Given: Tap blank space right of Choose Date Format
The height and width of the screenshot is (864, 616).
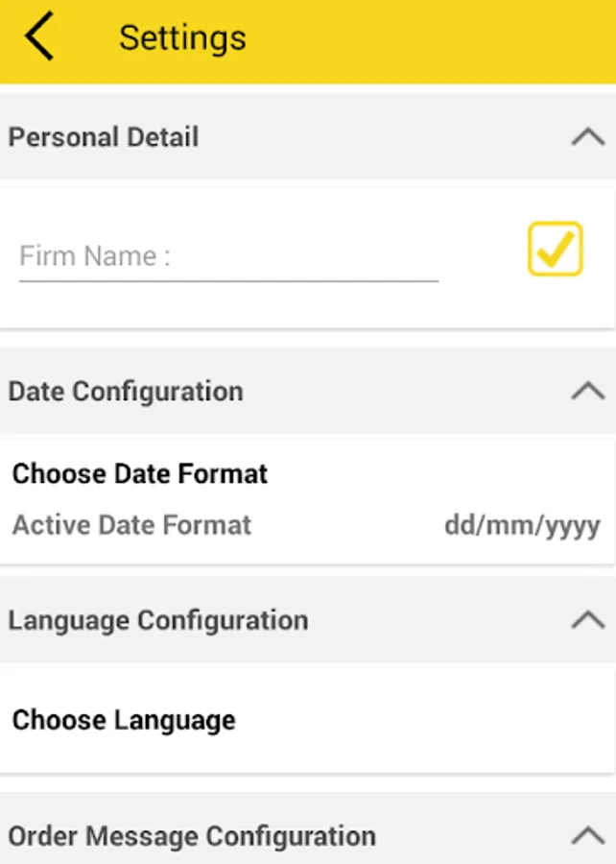Looking at the screenshot, I should click(441, 473).
